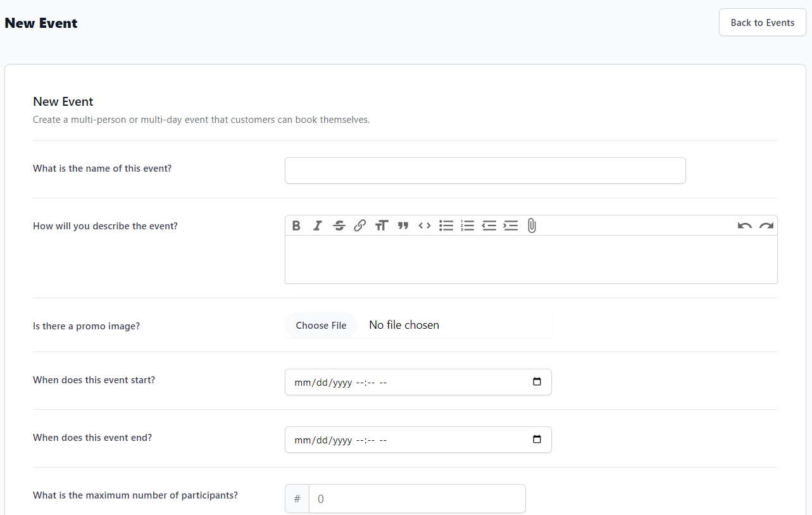Open calendar picker for event start
This screenshot has width=812, height=515.
(537, 382)
